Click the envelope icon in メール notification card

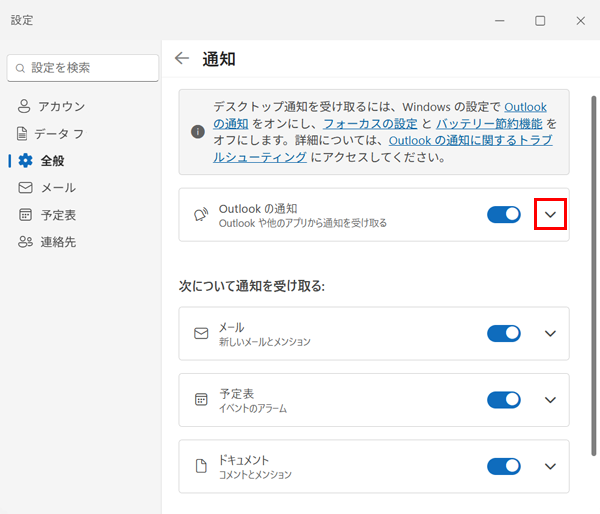201,333
